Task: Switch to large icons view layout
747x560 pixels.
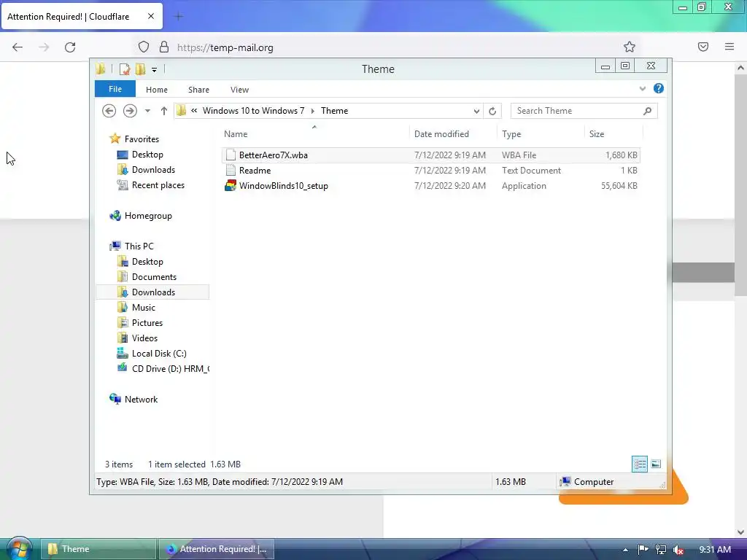Action: 656,464
